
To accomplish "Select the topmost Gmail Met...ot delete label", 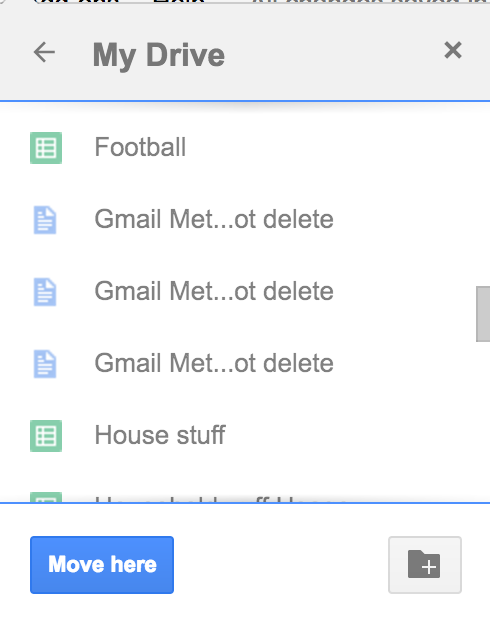I will point(214,219).
